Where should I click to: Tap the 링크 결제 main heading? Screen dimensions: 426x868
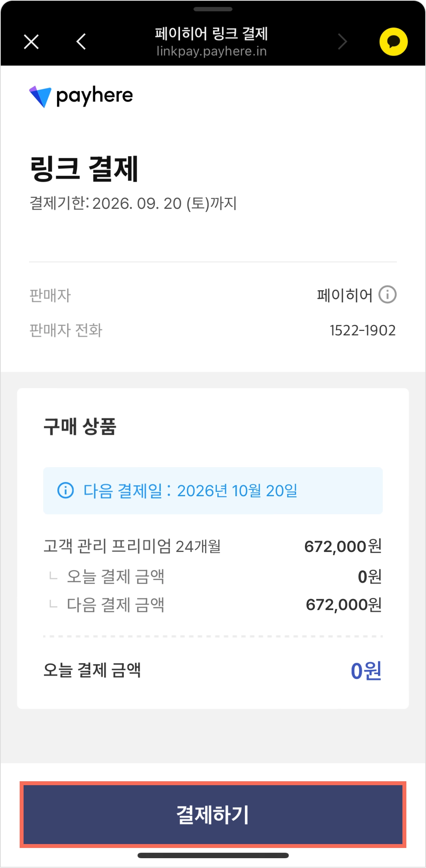[84, 169]
